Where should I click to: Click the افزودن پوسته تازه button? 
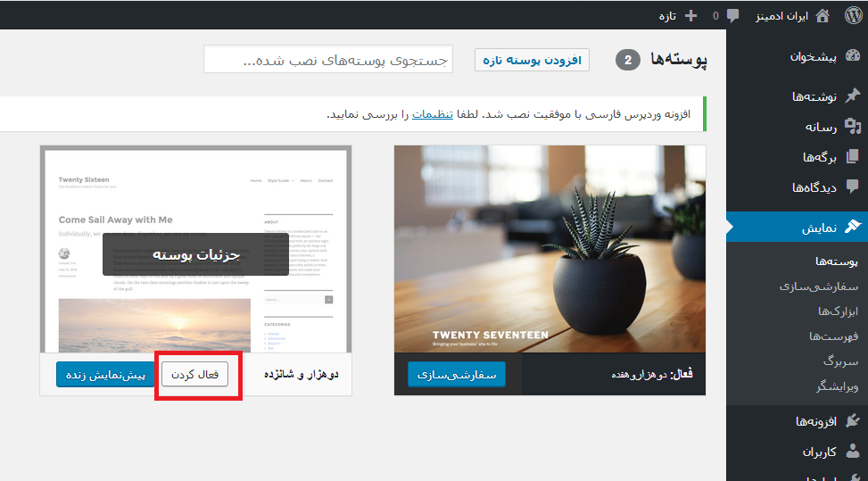tap(532, 60)
